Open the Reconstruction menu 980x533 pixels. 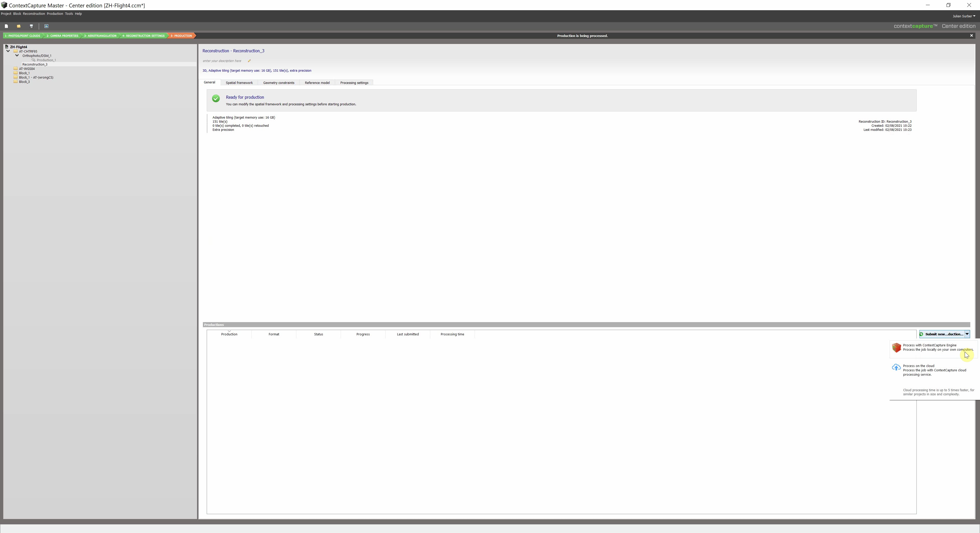point(34,14)
